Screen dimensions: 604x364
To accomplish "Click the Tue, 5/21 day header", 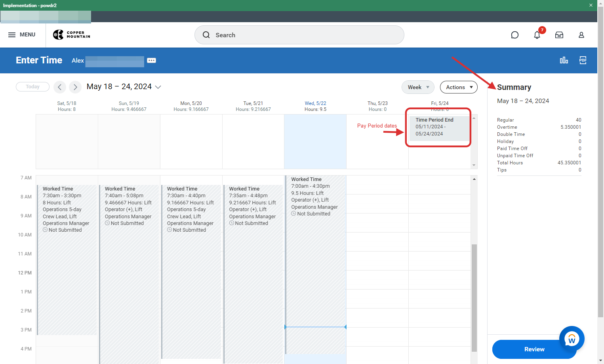I will 253,103.
